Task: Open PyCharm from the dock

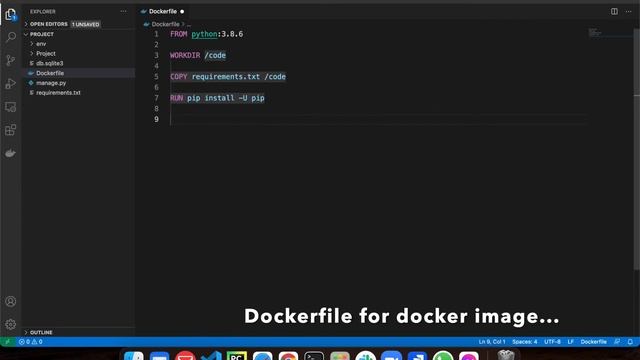Action: 237,356
